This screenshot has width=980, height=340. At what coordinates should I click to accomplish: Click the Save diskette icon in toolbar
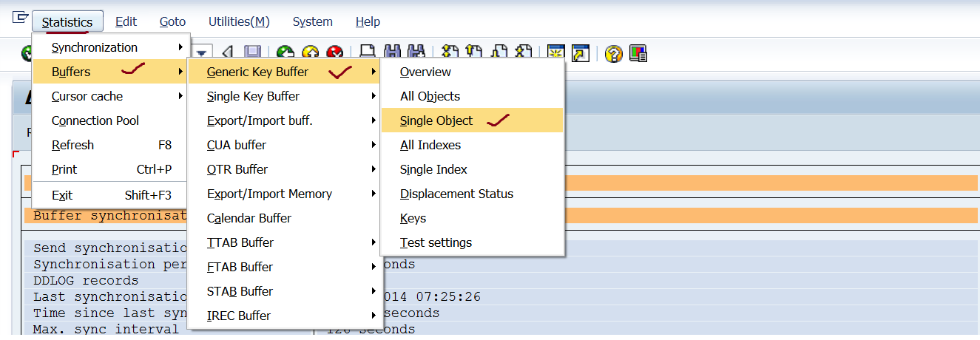point(253,52)
